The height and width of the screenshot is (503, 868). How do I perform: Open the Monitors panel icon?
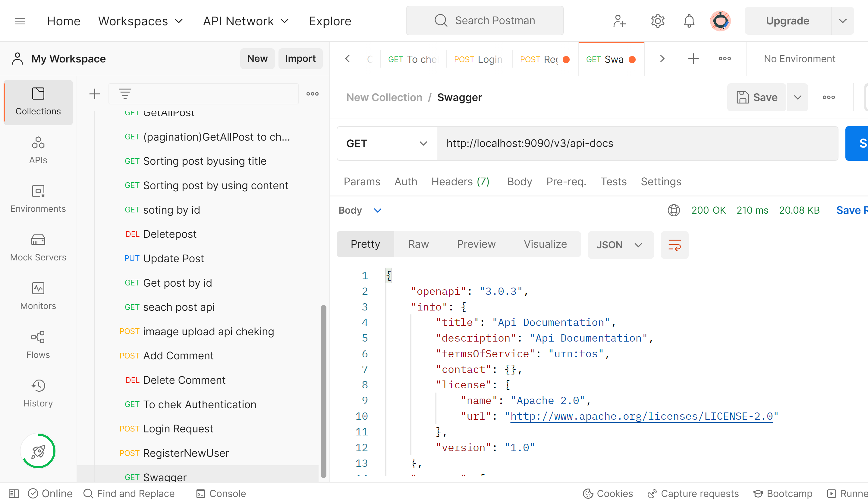(x=38, y=296)
